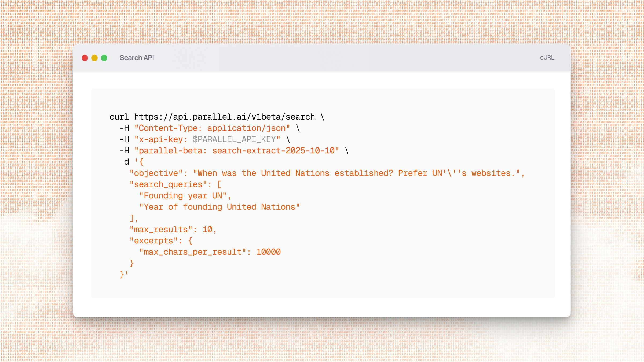Click the api.parallel.ai search URL

[224, 117]
